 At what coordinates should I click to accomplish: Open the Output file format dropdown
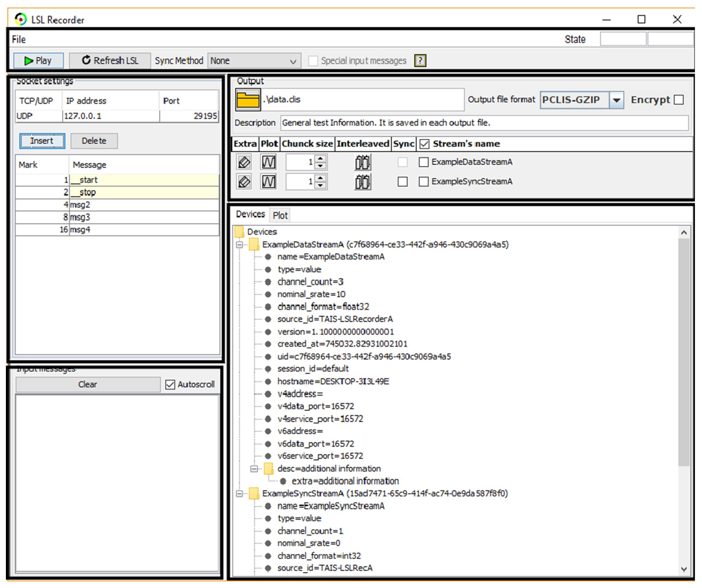(616, 100)
